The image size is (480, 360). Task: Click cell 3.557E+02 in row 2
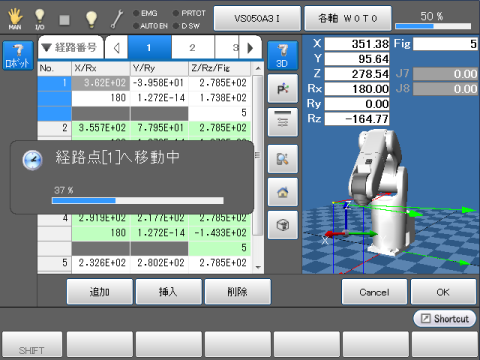pyautogui.click(x=101, y=128)
